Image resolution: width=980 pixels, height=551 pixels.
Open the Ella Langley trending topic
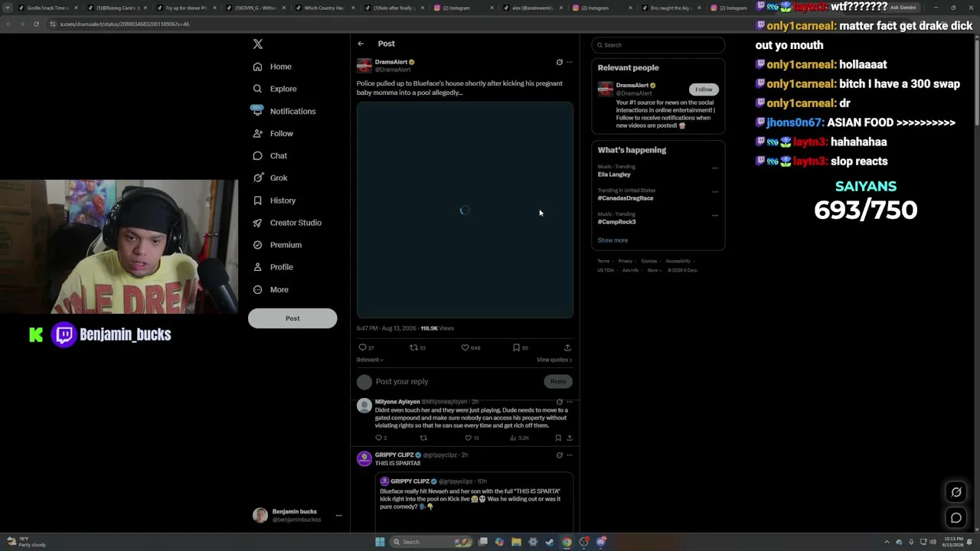point(614,174)
